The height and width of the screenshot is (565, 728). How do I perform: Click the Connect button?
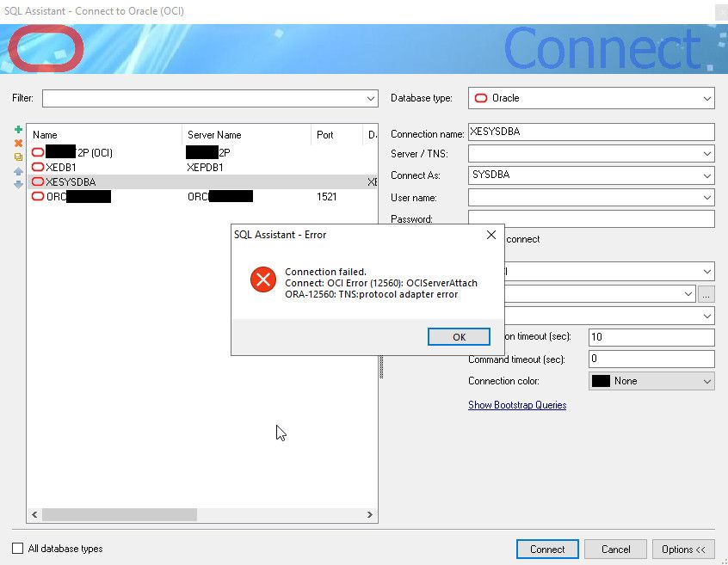click(547, 550)
